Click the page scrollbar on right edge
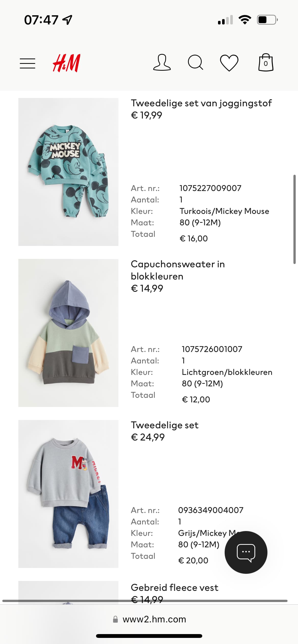This screenshot has width=298, height=644. point(294,219)
